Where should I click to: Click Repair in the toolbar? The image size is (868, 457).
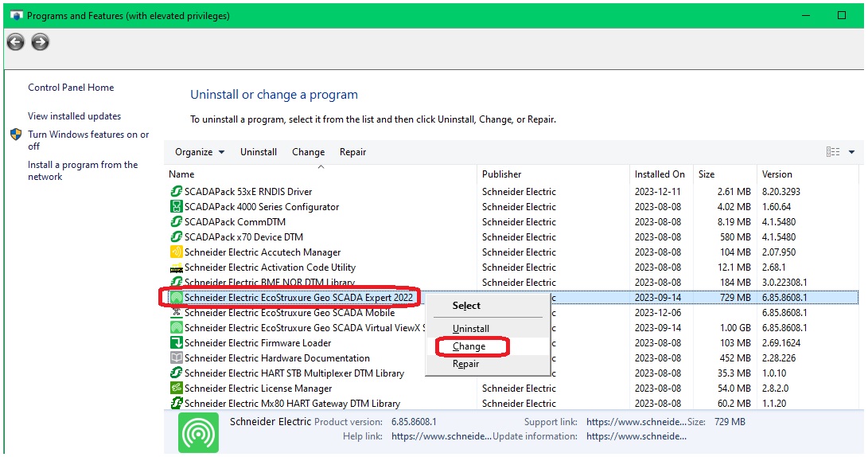click(352, 152)
